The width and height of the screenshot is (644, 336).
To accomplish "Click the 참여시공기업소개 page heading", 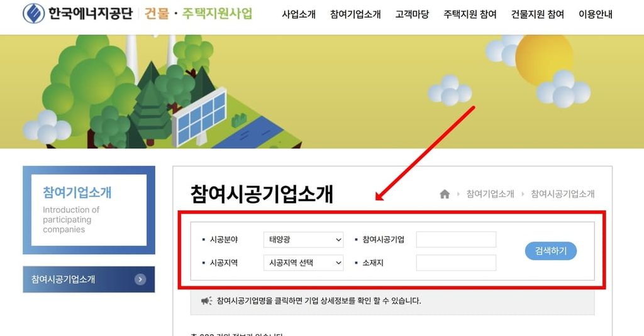I will click(x=262, y=194).
